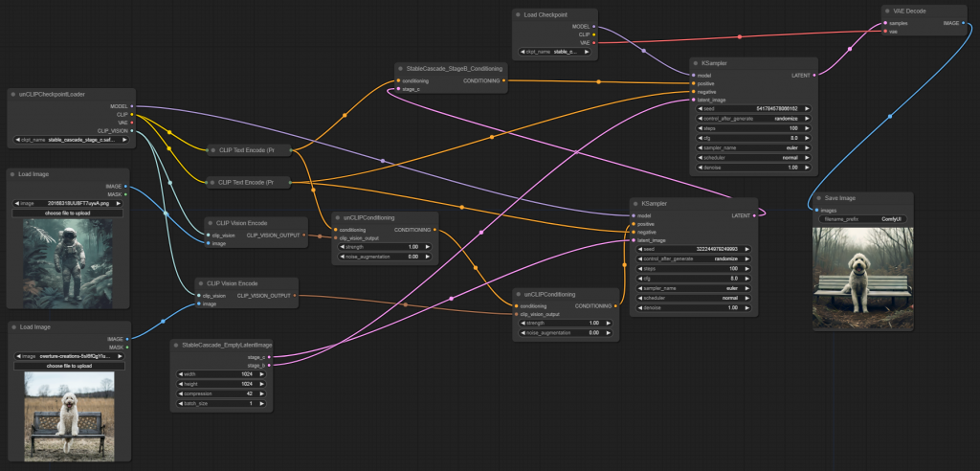The image size is (980, 471).
Task: Click denoise slider in KSampler with seed 3222…
Action: (693, 308)
